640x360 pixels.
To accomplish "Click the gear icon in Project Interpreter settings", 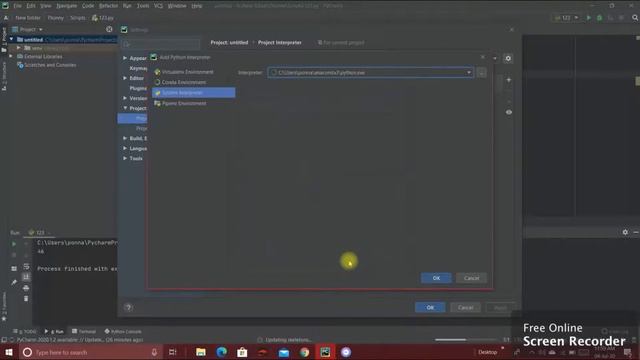I will [508, 58].
